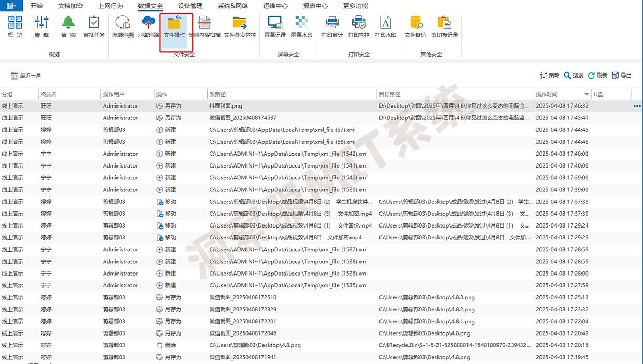Image resolution: width=643 pixels, height=364 pixels.
Task: Select row with 微信截图_20250408174537
Action: [x=321, y=118]
